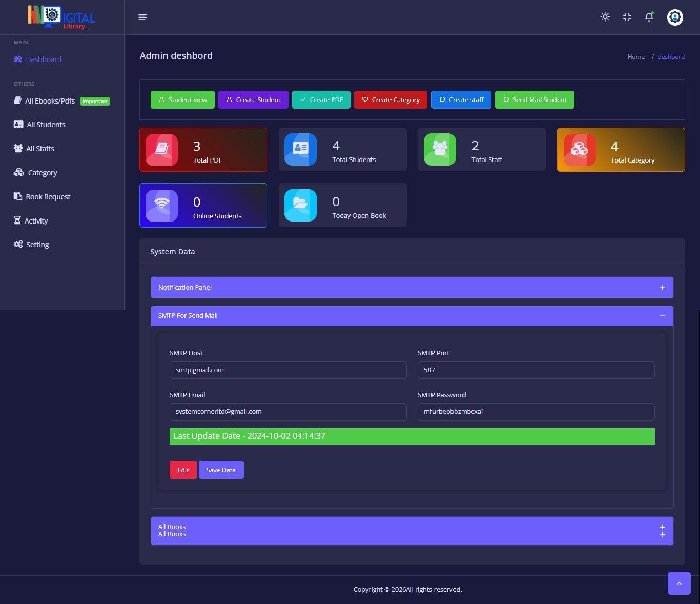Click the Create Category button

click(390, 100)
